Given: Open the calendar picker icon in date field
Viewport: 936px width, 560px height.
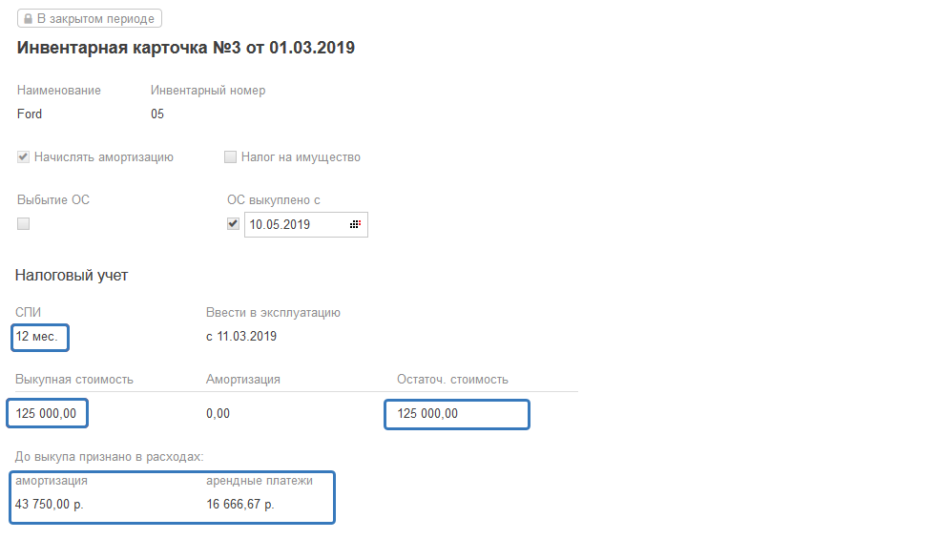Looking at the screenshot, I should click(x=355, y=224).
